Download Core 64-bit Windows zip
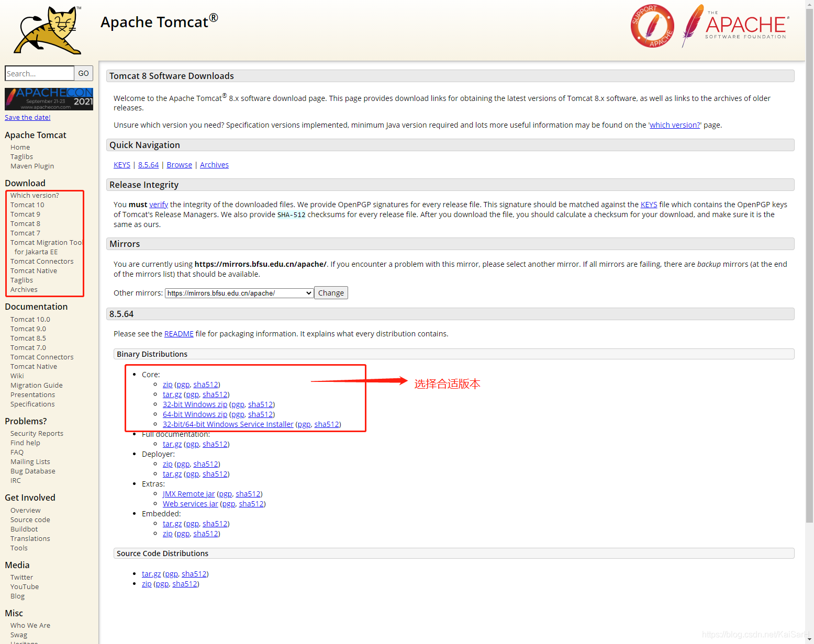 click(195, 414)
